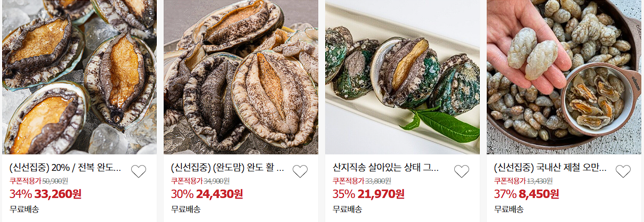
Task: Click the 34% 33,260원 price
Action: [46, 194]
